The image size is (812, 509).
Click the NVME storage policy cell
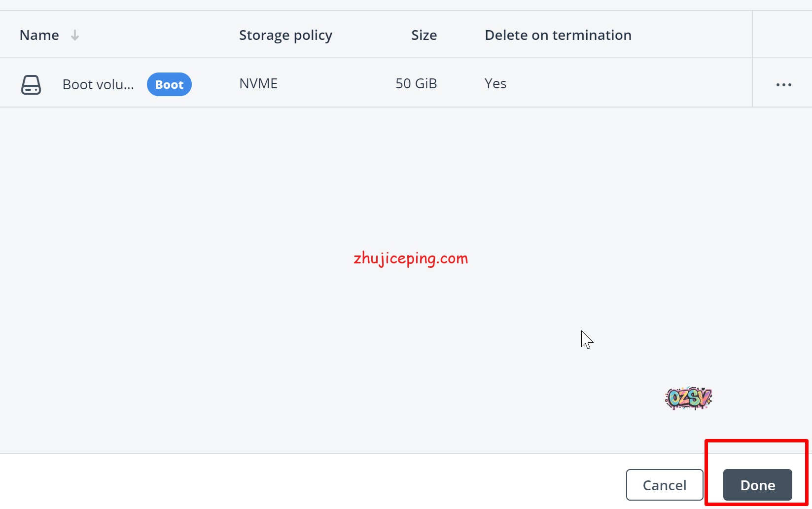[258, 84]
